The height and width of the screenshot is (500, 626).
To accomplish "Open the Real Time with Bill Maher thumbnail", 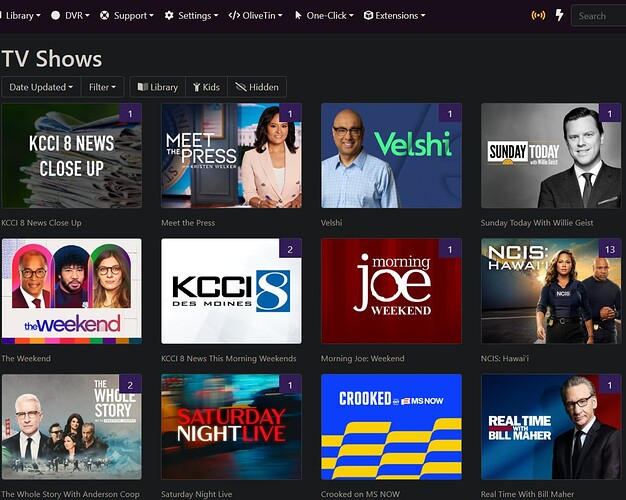I will 551,427.
